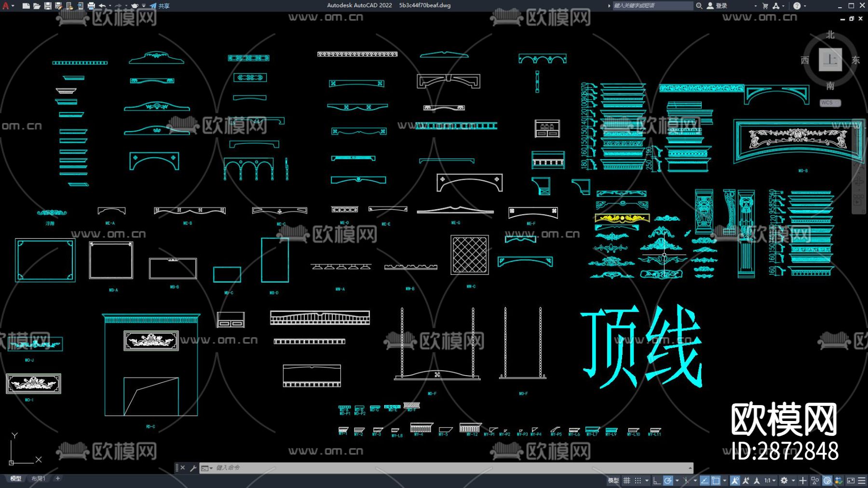Viewport: 868px width, 488px height.
Task: Click the keyword search input field
Action: 652,6
